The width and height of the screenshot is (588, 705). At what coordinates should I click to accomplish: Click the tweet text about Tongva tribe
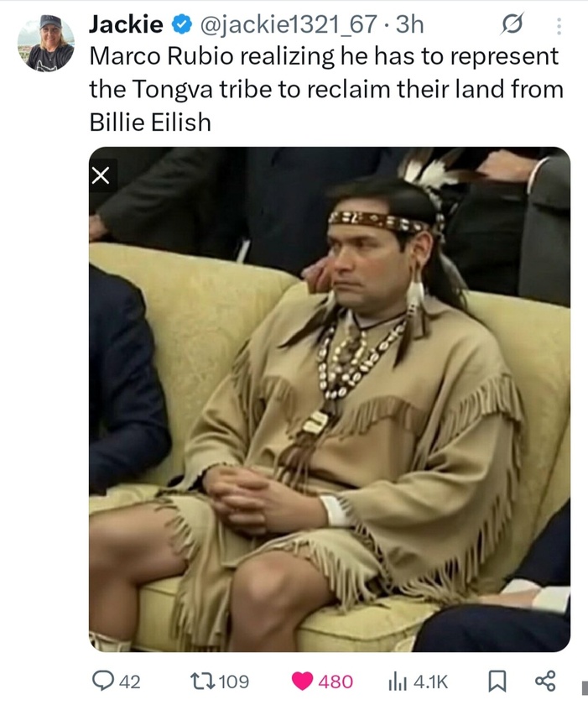[326, 89]
